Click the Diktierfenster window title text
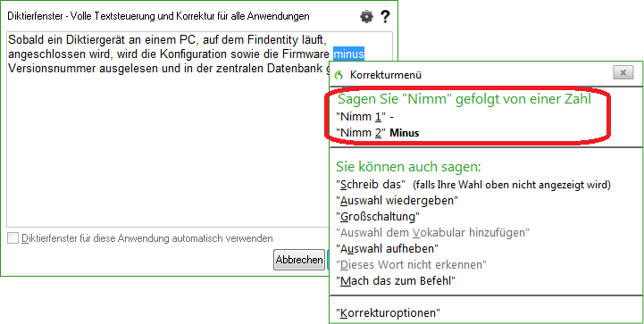The height and width of the screenshot is (324, 644). 158,16
